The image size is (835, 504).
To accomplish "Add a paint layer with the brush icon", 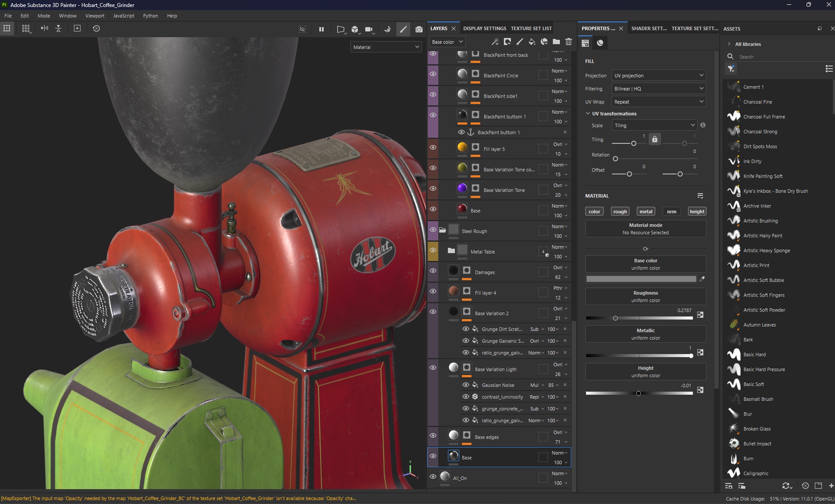I will [520, 42].
